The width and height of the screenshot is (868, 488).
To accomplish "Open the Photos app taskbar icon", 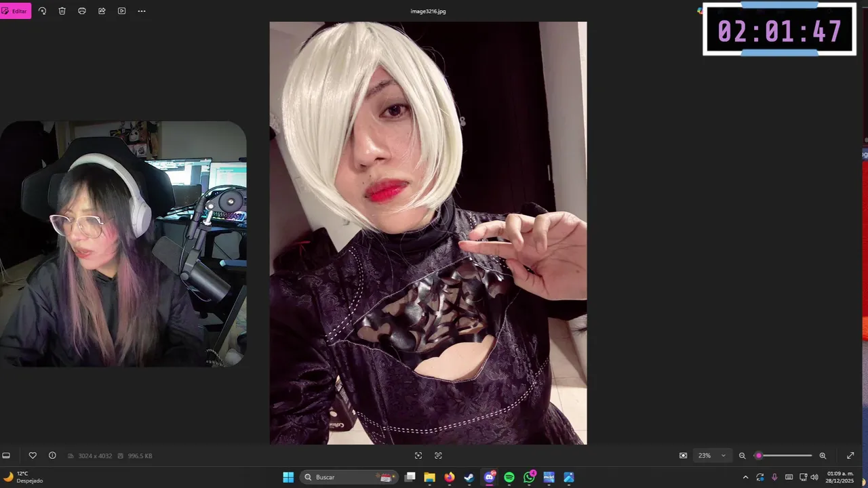I will [569, 477].
